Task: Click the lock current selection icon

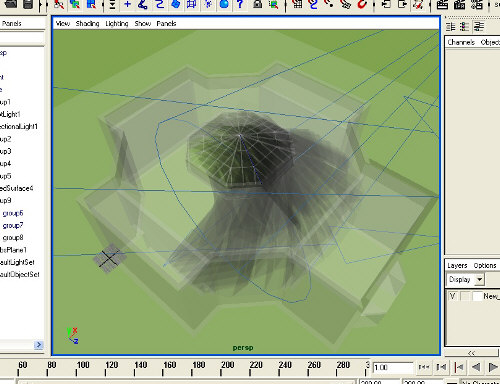Action: pyautogui.click(x=257, y=4)
